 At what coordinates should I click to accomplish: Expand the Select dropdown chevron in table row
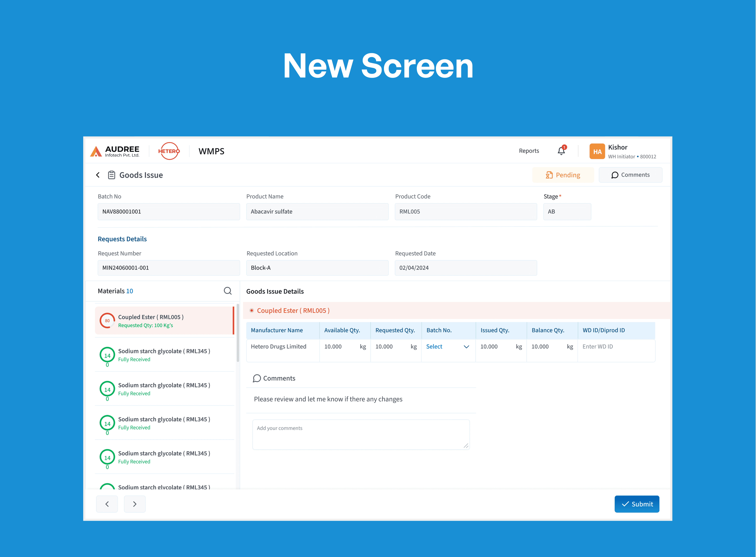[466, 346]
